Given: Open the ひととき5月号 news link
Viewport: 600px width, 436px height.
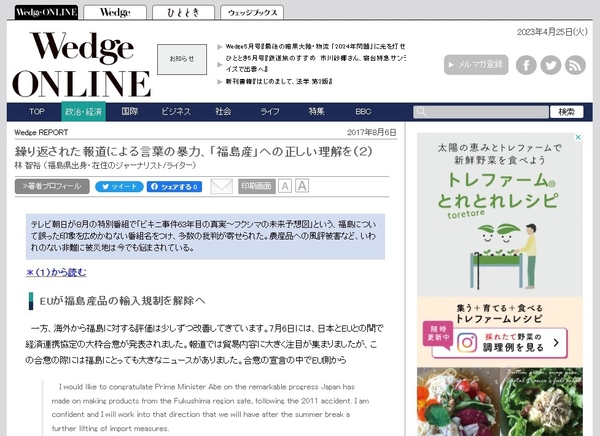Looking at the screenshot, I should pyautogui.click(x=315, y=64).
